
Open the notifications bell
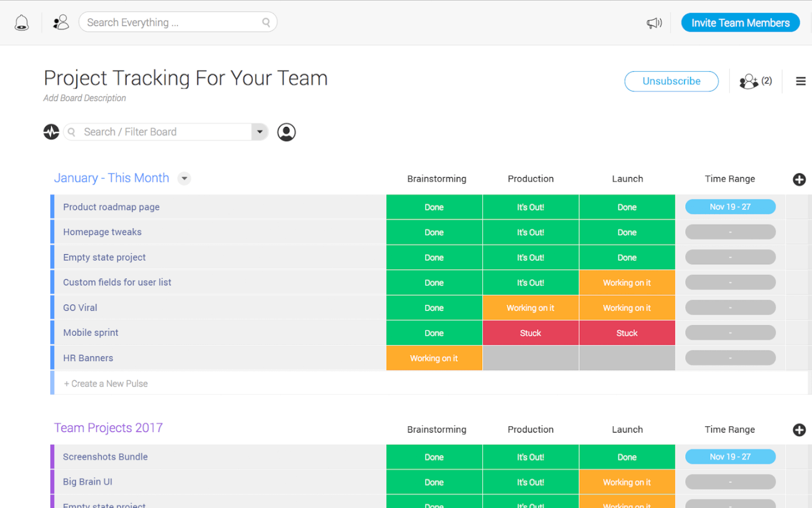click(x=21, y=22)
